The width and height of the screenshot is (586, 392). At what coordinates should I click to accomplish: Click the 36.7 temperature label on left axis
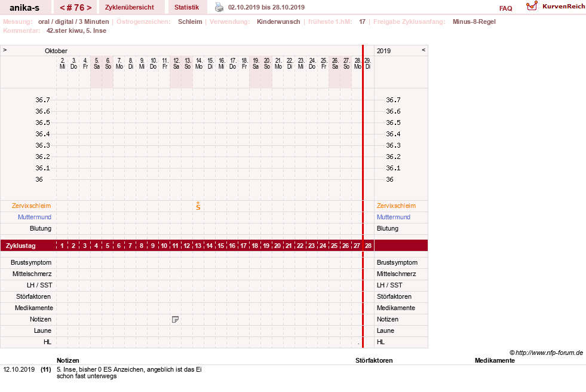click(42, 100)
